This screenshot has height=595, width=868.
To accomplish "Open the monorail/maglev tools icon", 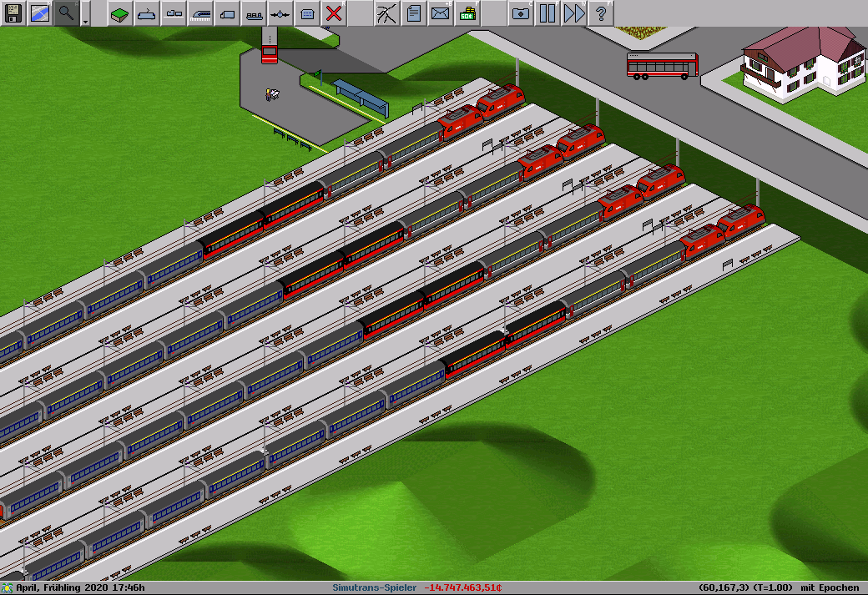I will [x=174, y=13].
